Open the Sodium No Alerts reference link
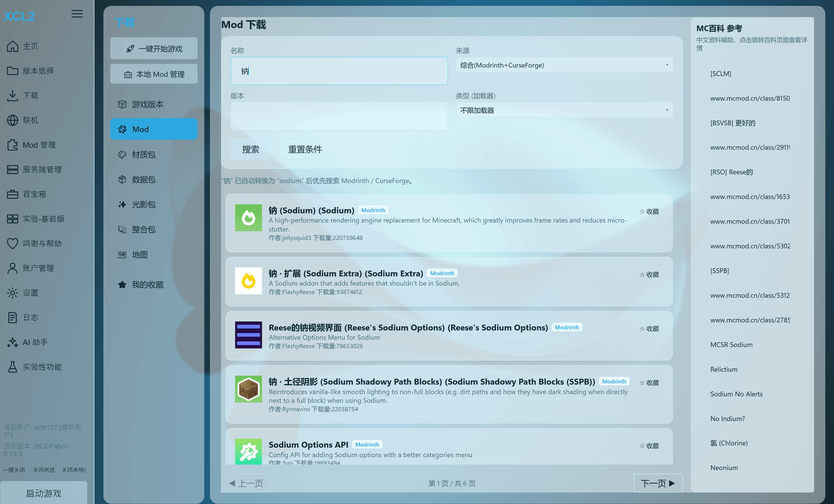Screen dimensions: 834x504 (736, 394)
